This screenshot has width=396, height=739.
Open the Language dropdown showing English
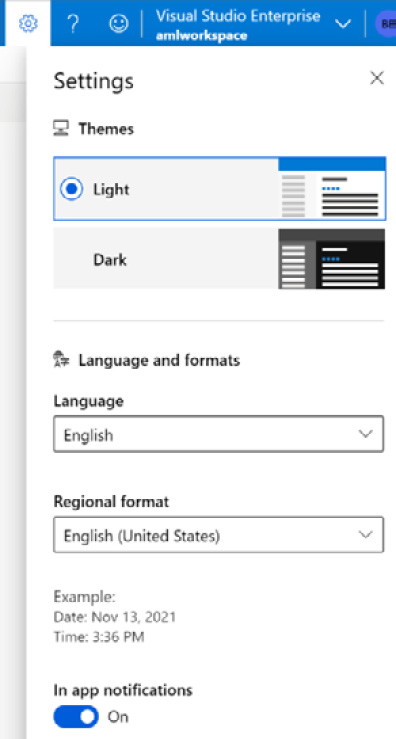coord(218,434)
